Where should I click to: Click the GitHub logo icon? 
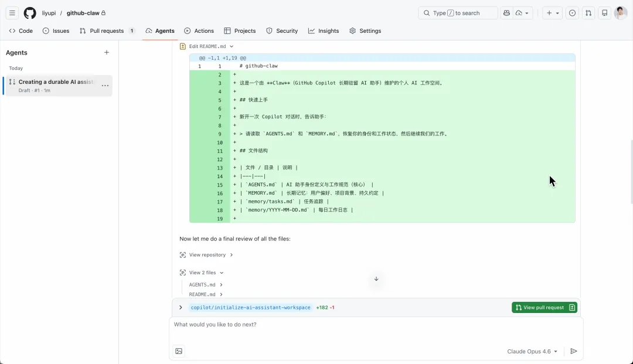(x=30, y=13)
